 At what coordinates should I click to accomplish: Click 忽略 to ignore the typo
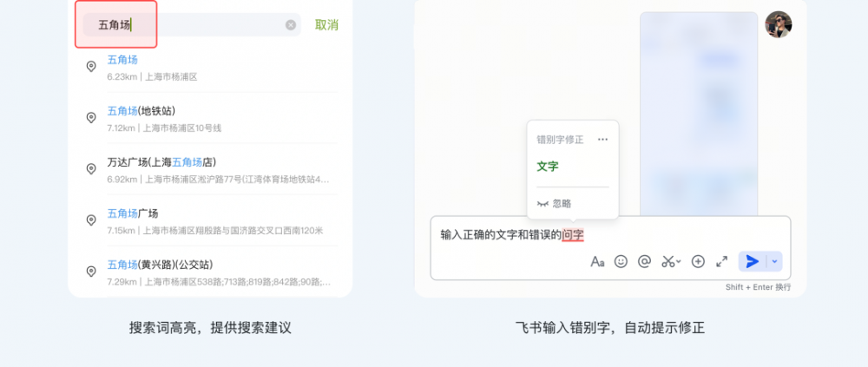coord(554,204)
